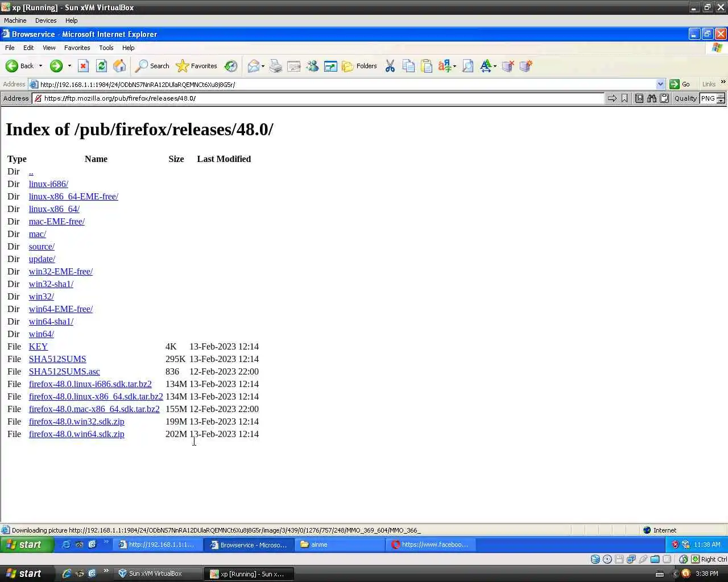
Task: Open the Back button history dropdown arrow
Action: tap(40, 66)
